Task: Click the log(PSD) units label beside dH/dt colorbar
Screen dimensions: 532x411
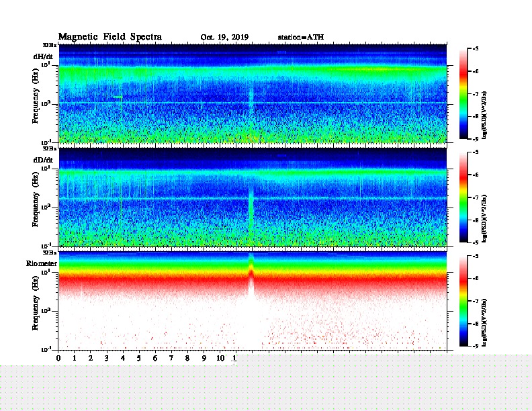Action: [x=484, y=115]
